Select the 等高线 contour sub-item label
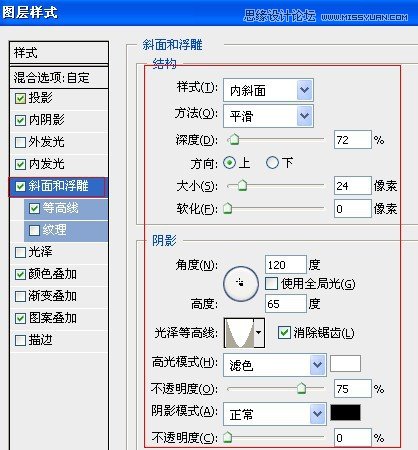 coord(60,208)
